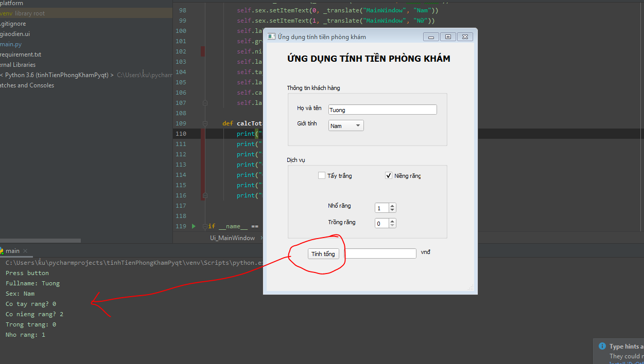Click the Python file icon beside main.py
The height and width of the screenshot is (364, 644).
pyautogui.click(x=1, y=44)
